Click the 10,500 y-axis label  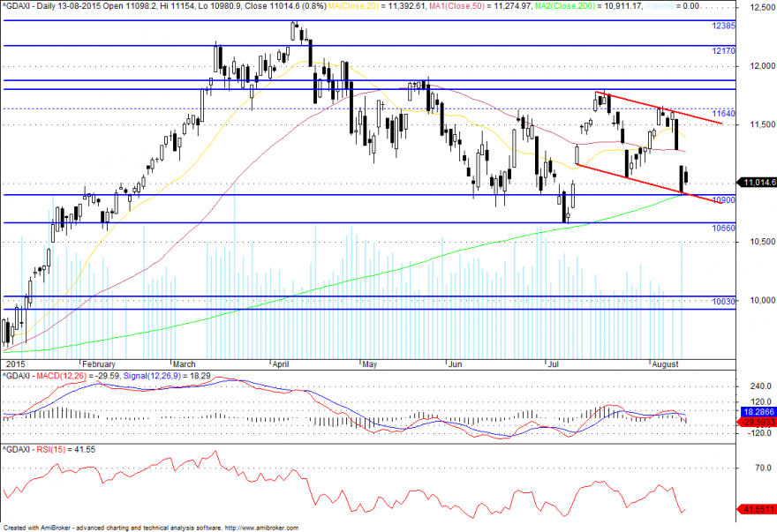pos(762,242)
